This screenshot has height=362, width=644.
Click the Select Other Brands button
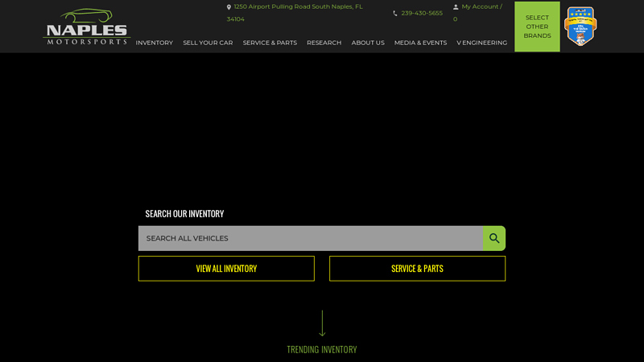tap(537, 27)
